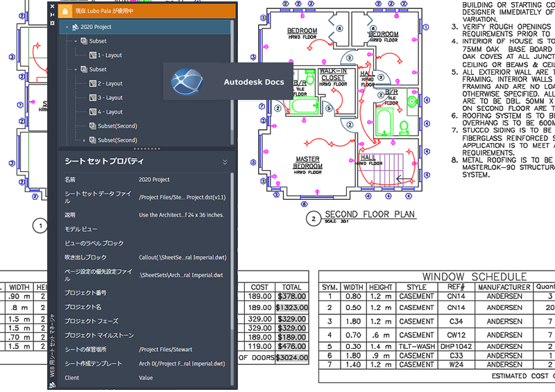Viewport: 555px width, 392px height.
Task: Click the シート作成テンプレート Arch D value
Action: (182, 364)
